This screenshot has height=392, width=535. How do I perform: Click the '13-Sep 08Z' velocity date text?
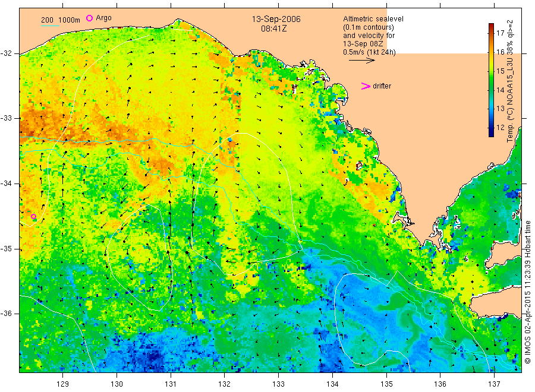pyautogui.click(x=363, y=44)
